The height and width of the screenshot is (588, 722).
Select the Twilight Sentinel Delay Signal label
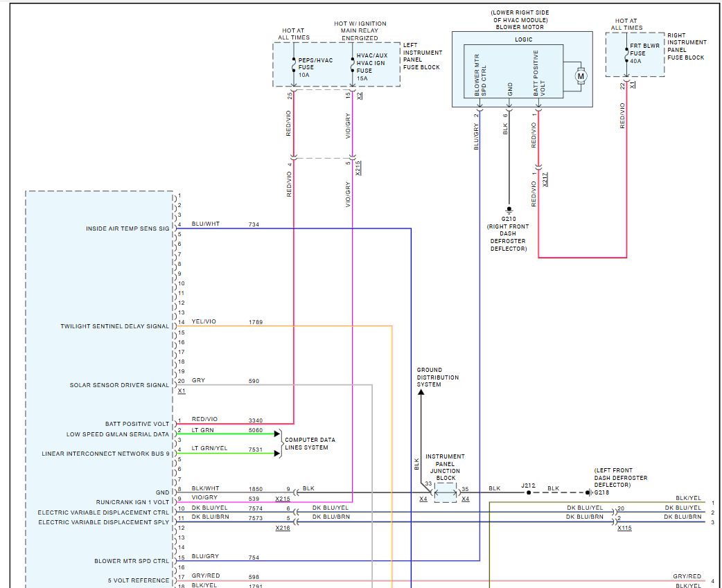(114, 326)
